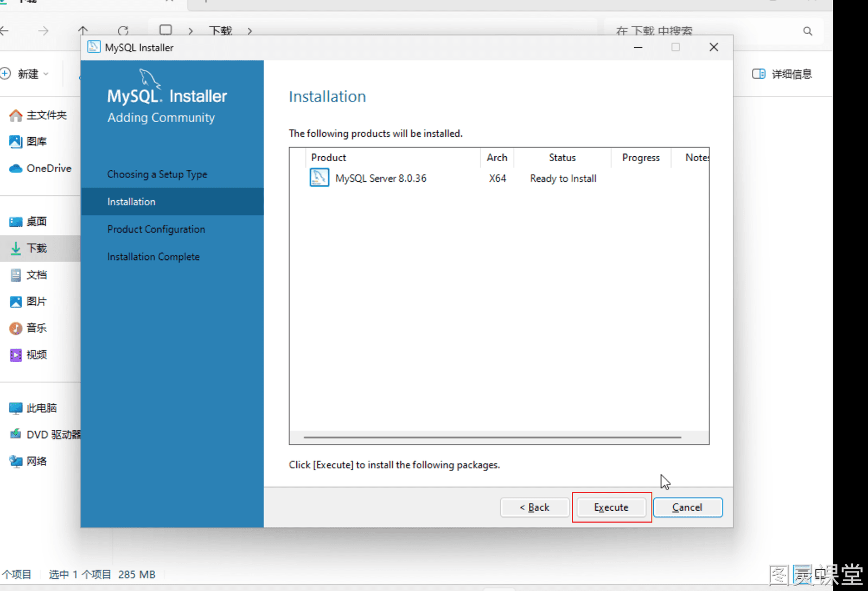Click the MySQL Installer title bar icon
This screenshot has width=868, height=591.
click(94, 47)
